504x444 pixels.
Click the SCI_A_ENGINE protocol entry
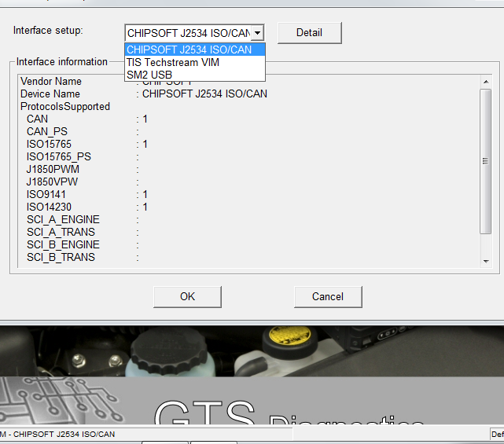[x=63, y=220]
